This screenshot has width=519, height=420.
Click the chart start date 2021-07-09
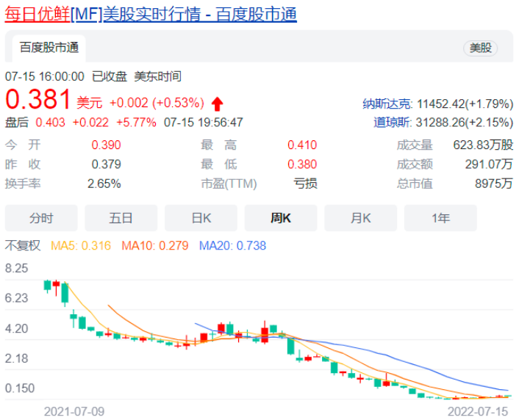(x=74, y=412)
